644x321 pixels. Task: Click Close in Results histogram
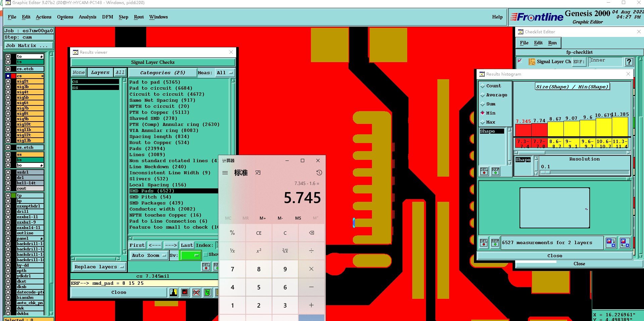point(555,256)
